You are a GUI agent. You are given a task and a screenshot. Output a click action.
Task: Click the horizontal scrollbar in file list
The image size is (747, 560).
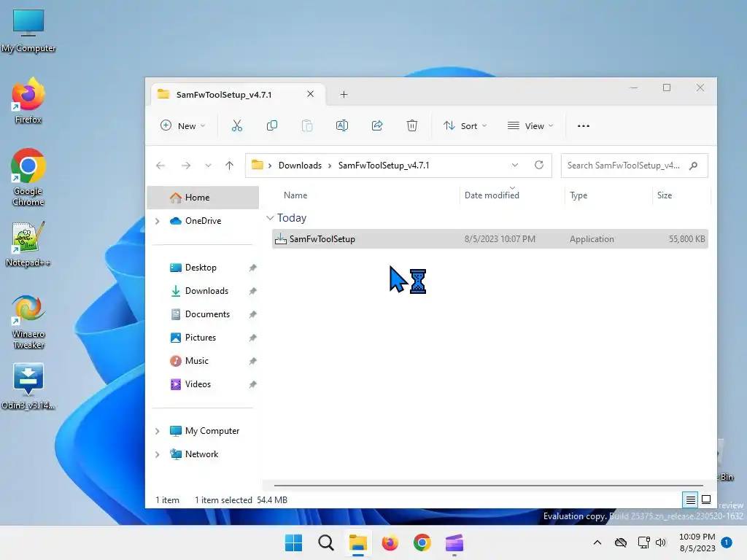[x=488, y=486]
